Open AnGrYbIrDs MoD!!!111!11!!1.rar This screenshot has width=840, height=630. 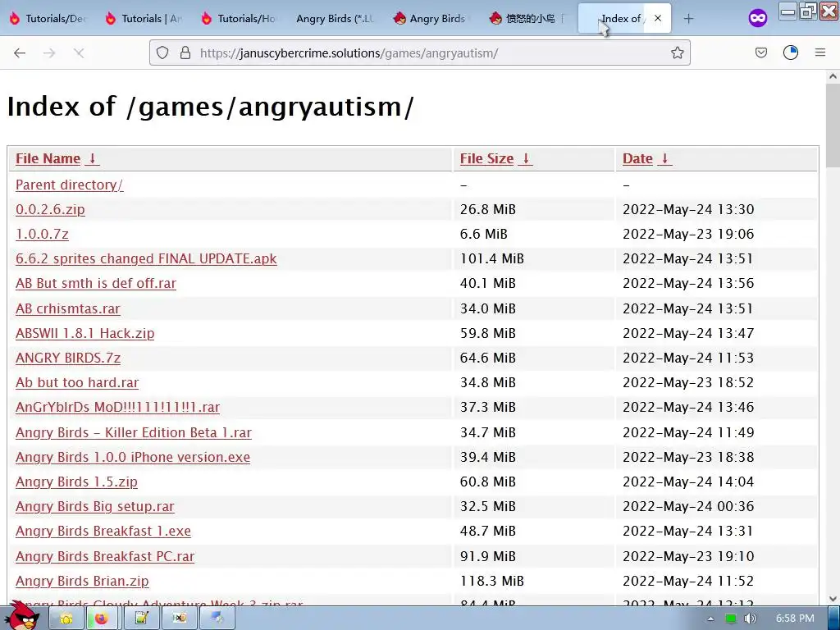[x=118, y=407]
